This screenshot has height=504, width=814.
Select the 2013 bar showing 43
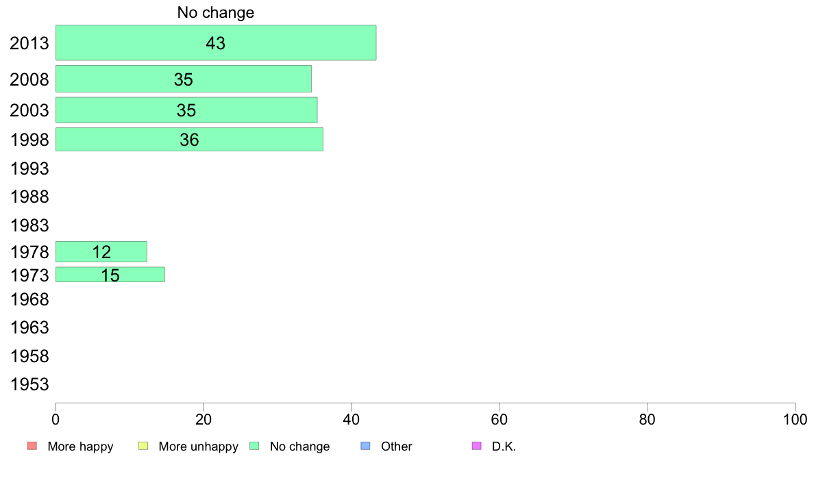click(x=216, y=42)
